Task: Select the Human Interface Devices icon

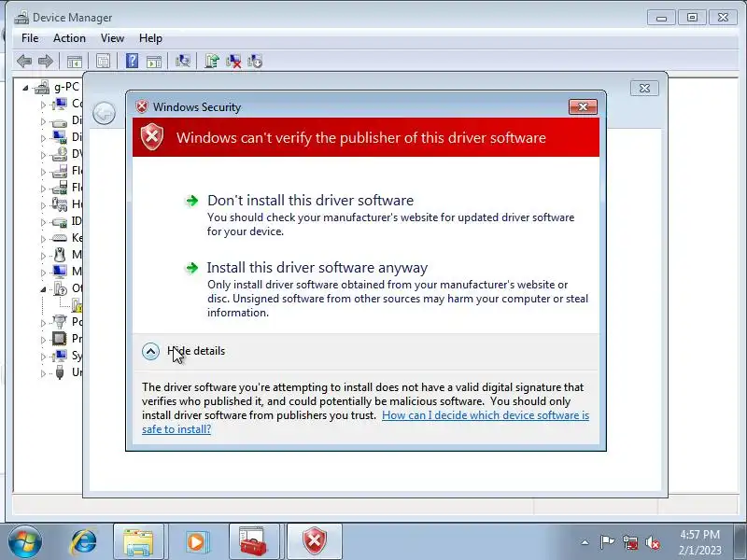Action: [x=60, y=204]
